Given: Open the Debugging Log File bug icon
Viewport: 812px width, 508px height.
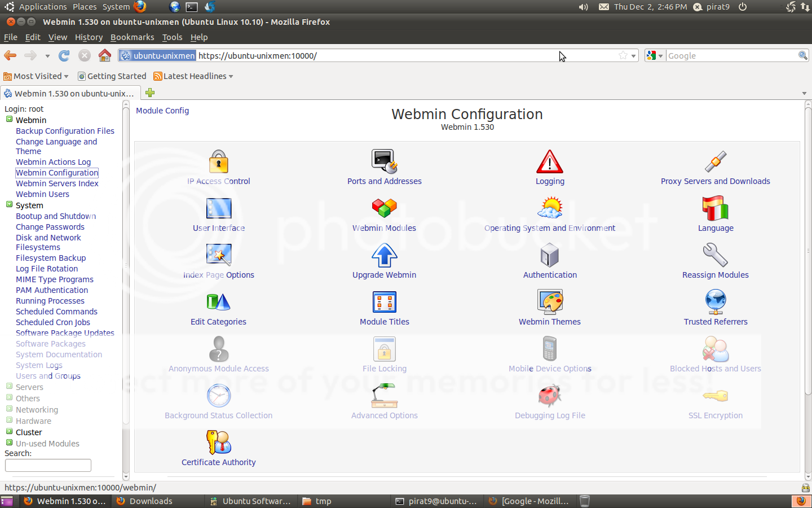Looking at the screenshot, I should tap(550, 396).
